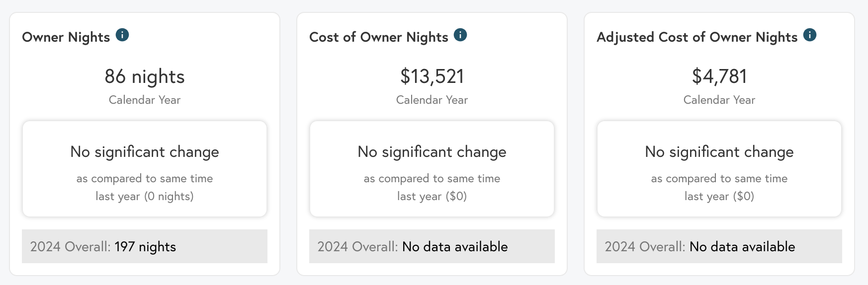Open the comparison box under $4,781
The height and width of the screenshot is (285, 868).
(x=719, y=169)
